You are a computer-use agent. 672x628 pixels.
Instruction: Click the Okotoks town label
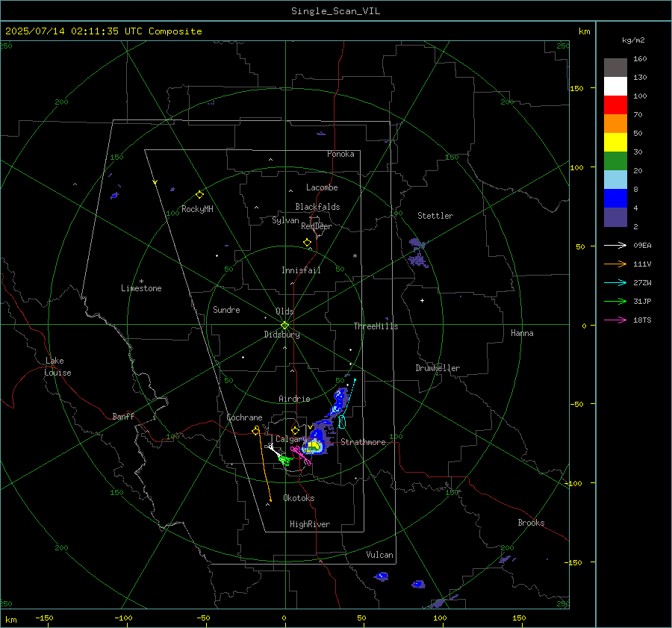click(299, 498)
